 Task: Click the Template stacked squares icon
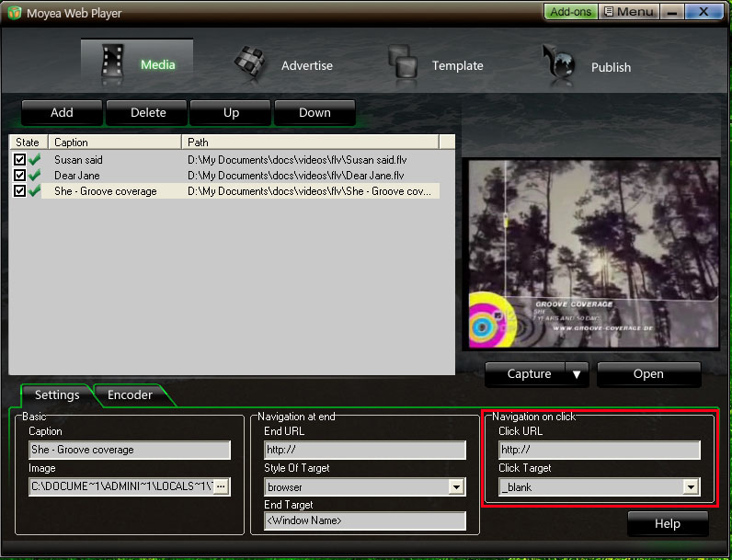(403, 62)
